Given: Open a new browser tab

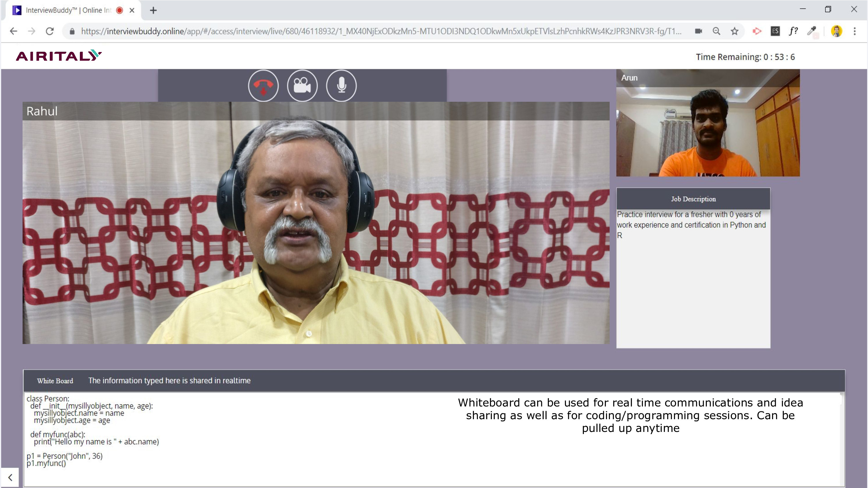Looking at the screenshot, I should pos(153,10).
